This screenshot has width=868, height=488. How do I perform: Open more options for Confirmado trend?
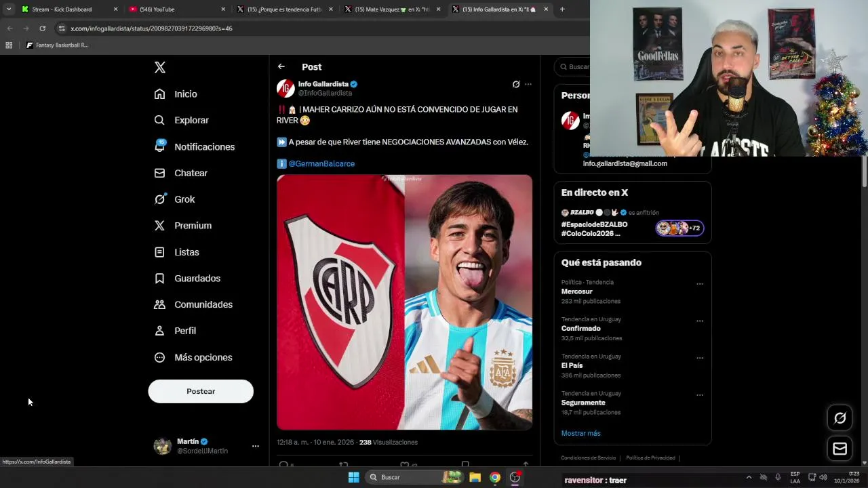700,321
